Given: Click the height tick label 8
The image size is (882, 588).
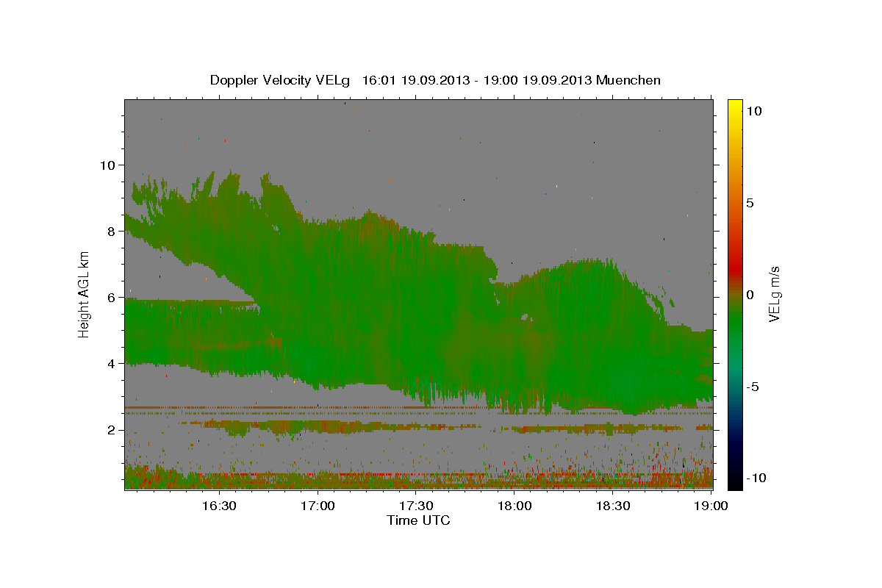Looking at the screenshot, I should [x=111, y=231].
